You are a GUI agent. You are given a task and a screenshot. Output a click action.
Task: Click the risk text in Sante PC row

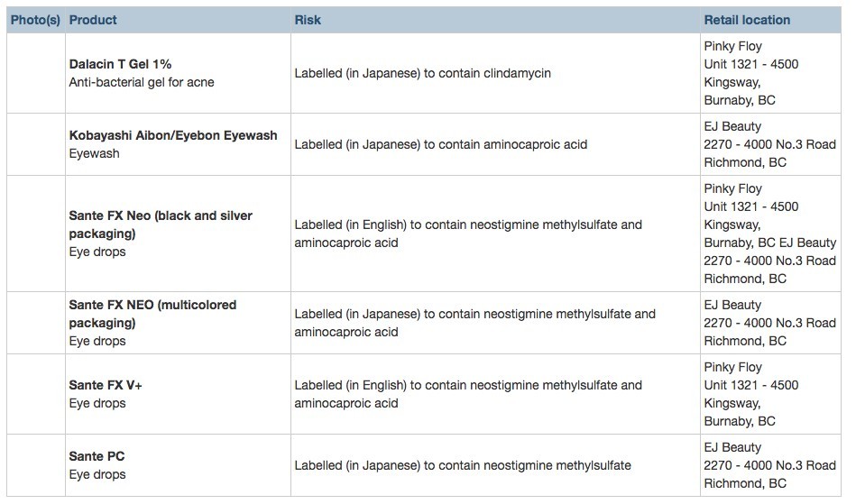[x=463, y=466]
